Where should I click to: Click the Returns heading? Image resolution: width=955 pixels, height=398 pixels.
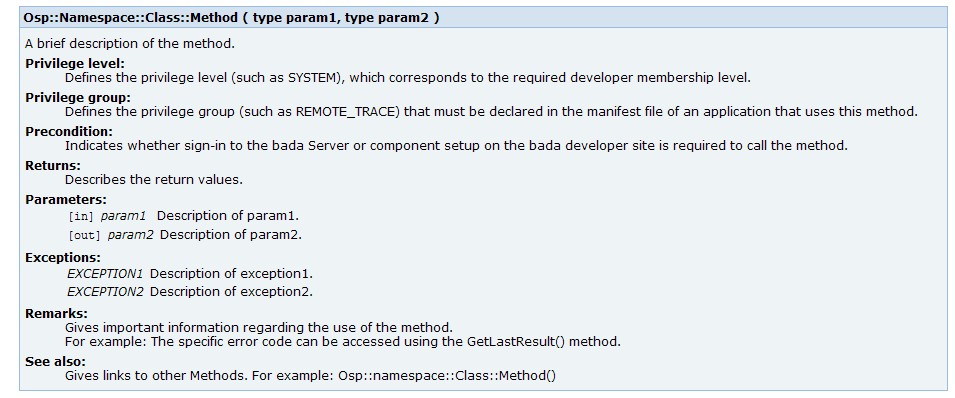click(x=53, y=166)
